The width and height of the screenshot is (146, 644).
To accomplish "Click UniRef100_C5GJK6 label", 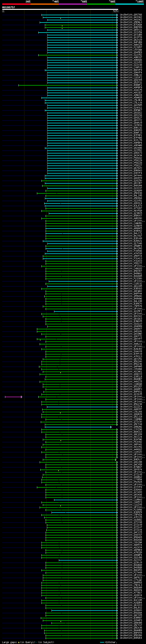I will [x=131, y=412].
